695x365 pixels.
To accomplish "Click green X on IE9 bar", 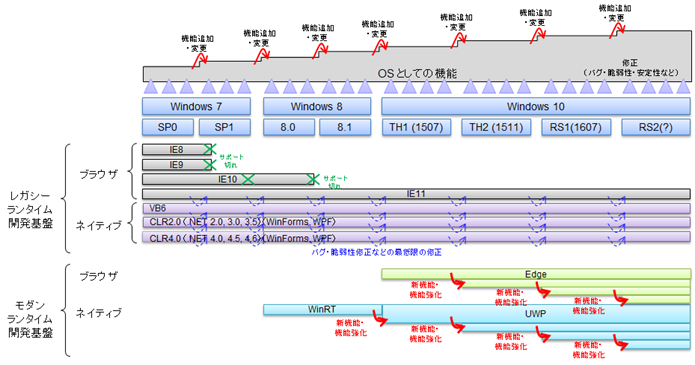I will (x=210, y=165).
